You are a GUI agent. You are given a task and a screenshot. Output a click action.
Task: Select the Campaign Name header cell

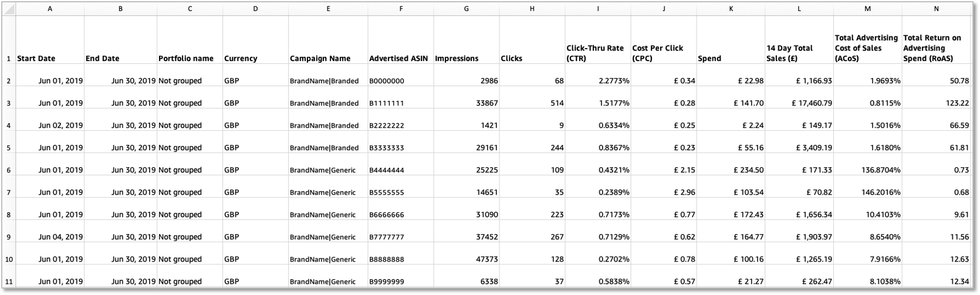coord(320,59)
